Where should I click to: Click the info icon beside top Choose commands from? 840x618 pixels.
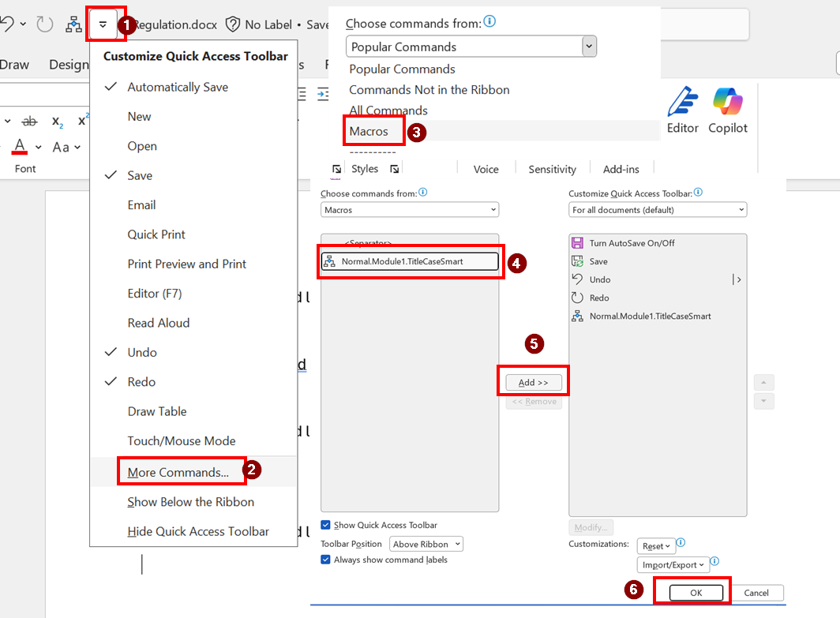(x=489, y=21)
